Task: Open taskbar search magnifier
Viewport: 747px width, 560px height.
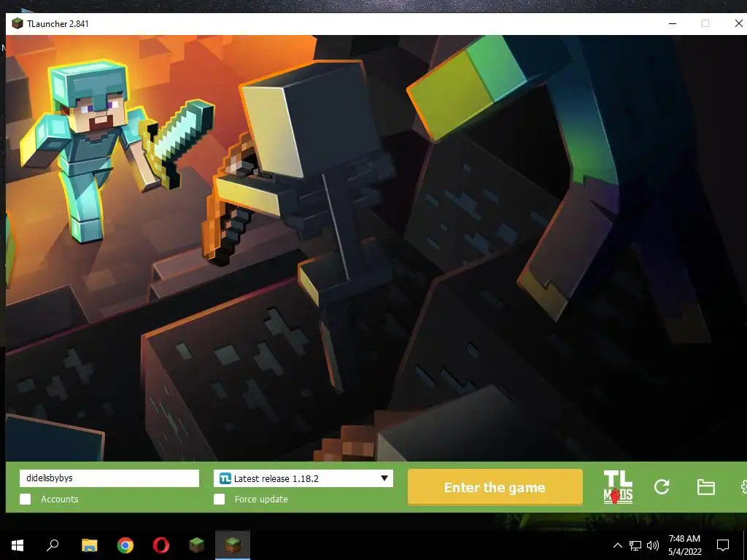Action: [53, 545]
